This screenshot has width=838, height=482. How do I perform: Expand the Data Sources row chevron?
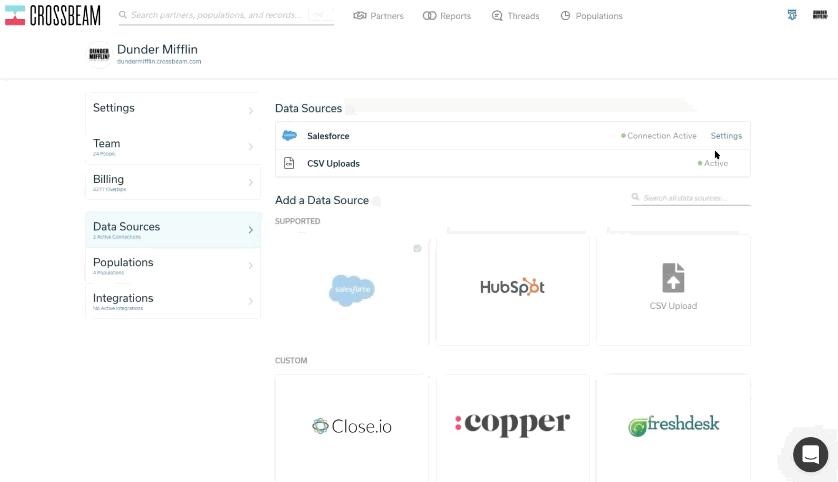[x=250, y=230]
